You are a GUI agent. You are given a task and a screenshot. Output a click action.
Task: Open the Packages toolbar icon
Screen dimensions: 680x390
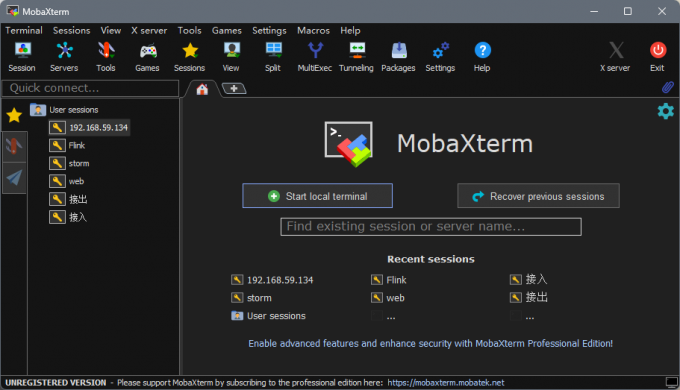(x=399, y=57)
